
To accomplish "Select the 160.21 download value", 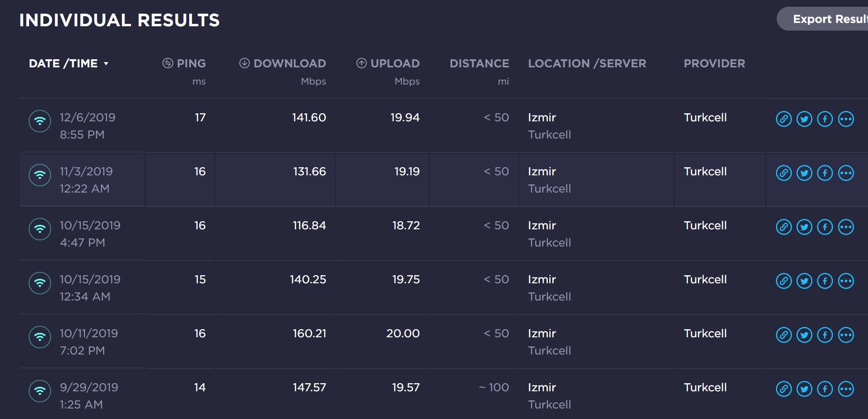I will tap(310, 333).
